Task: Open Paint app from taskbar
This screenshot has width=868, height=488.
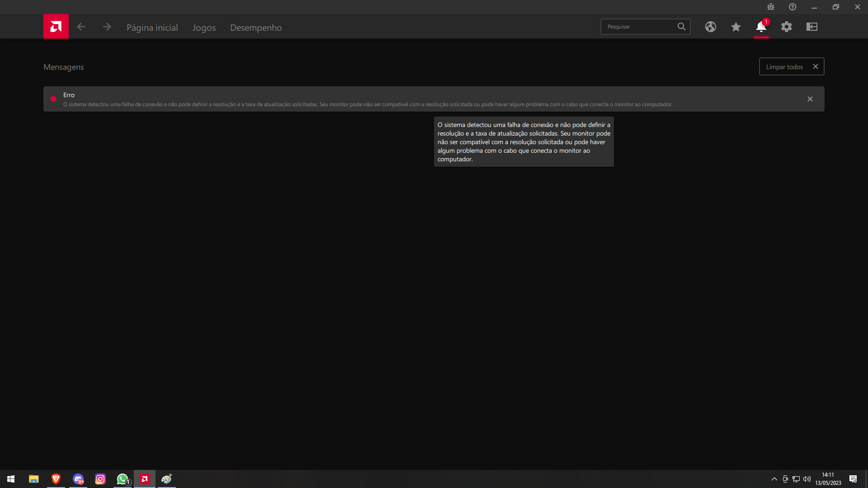Action: (167, 479)
